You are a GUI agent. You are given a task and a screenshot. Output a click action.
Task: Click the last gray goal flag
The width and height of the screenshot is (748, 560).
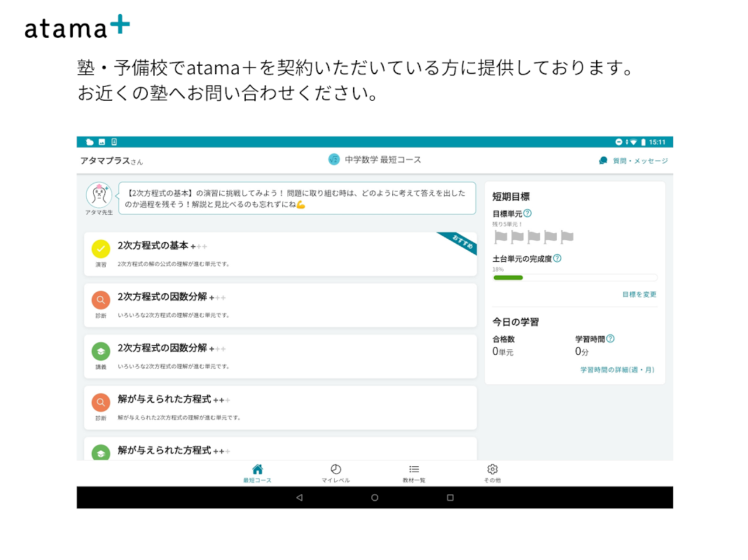567,237
